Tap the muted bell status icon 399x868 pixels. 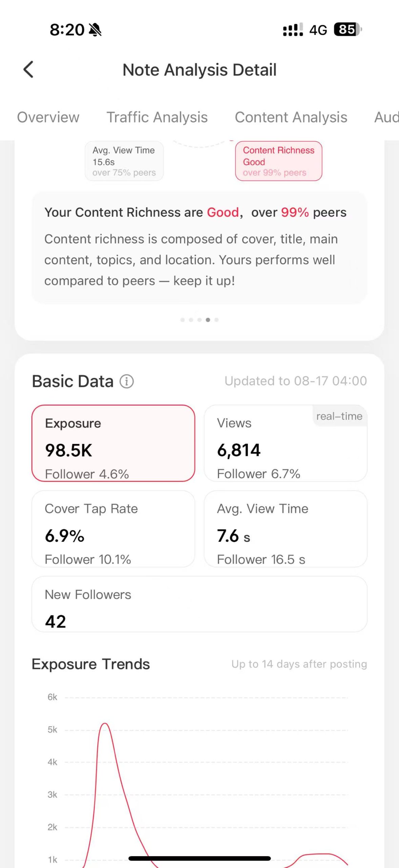(x=95, y=30)
